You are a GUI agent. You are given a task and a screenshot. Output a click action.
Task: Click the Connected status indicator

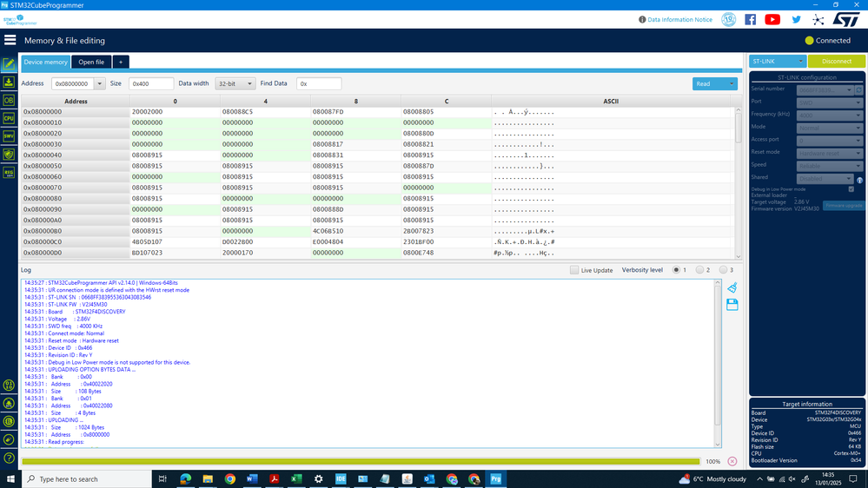coord(827,41)
